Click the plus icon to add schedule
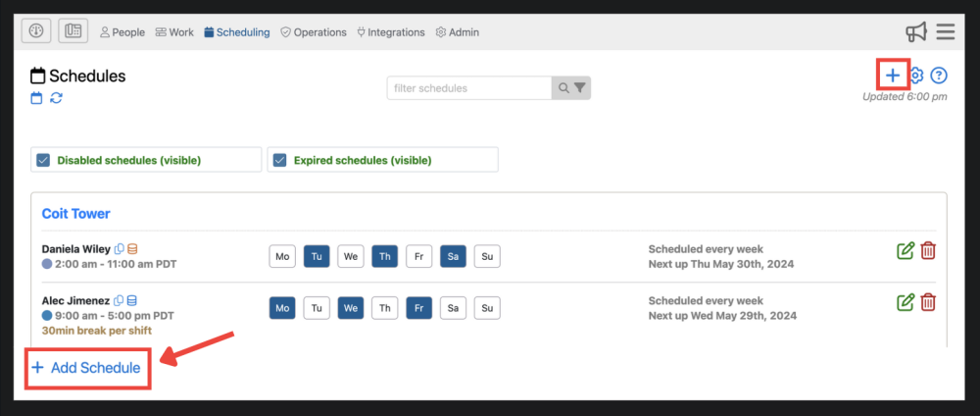Image resolution: width=980 pixels, height=416 pixels. pyautogui.click(x=892, y=76)
